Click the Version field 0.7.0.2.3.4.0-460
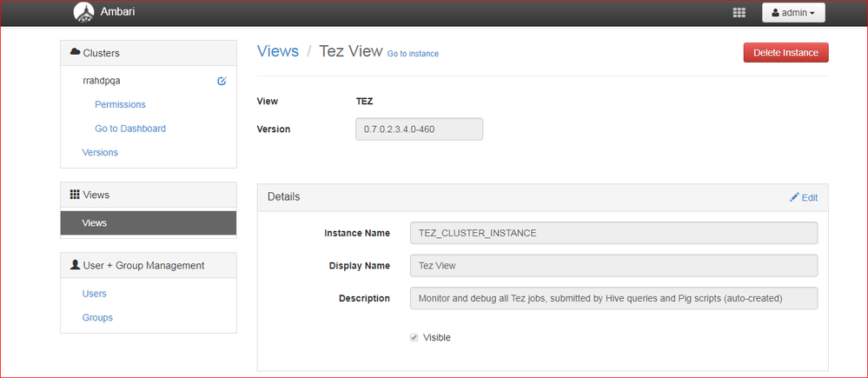Image resolution: width=868 pixels, height=378 pixels. click(419, 129)
